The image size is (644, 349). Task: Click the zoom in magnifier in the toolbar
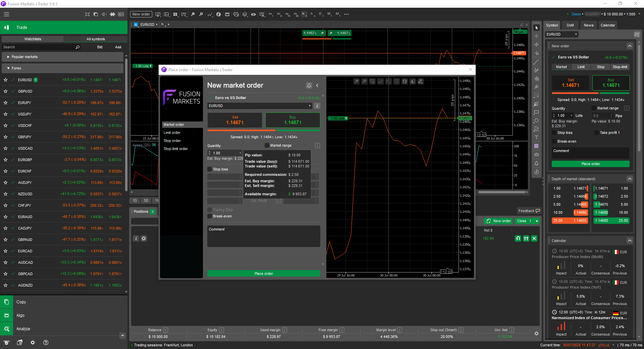point(201,14)
